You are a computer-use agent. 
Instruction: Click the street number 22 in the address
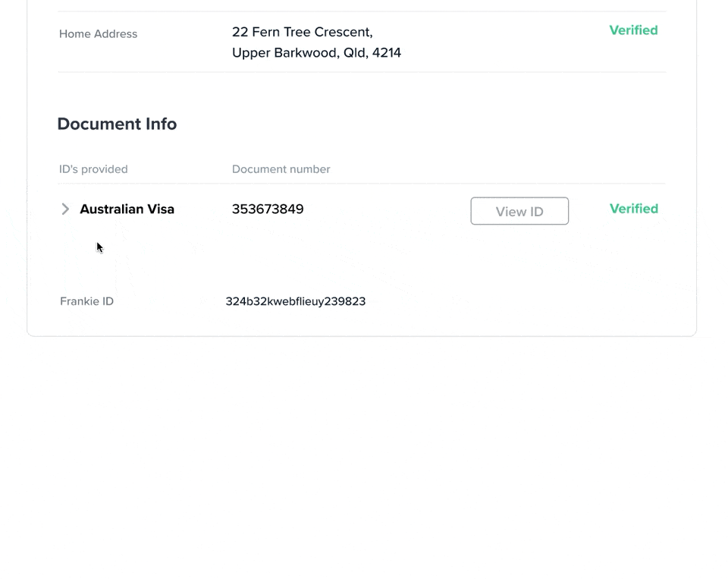240,32
